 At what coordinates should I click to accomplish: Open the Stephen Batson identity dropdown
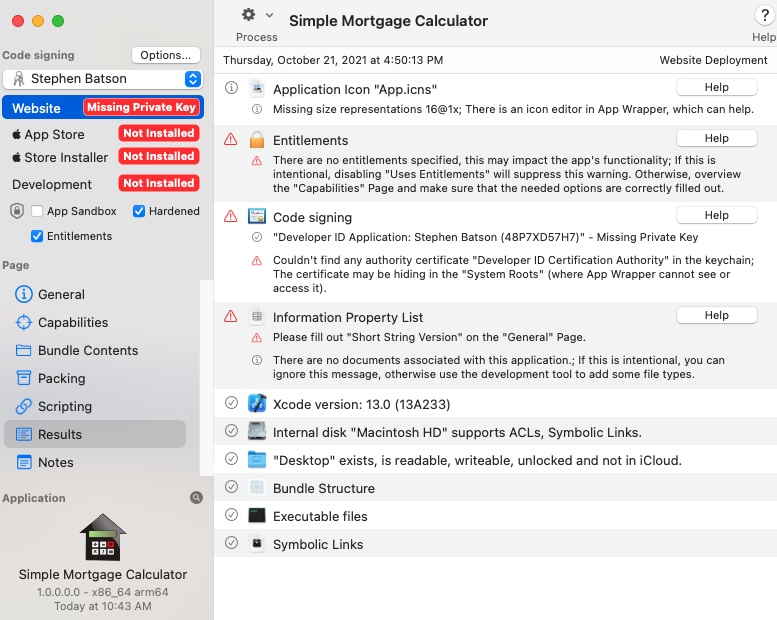pos(103,79)
